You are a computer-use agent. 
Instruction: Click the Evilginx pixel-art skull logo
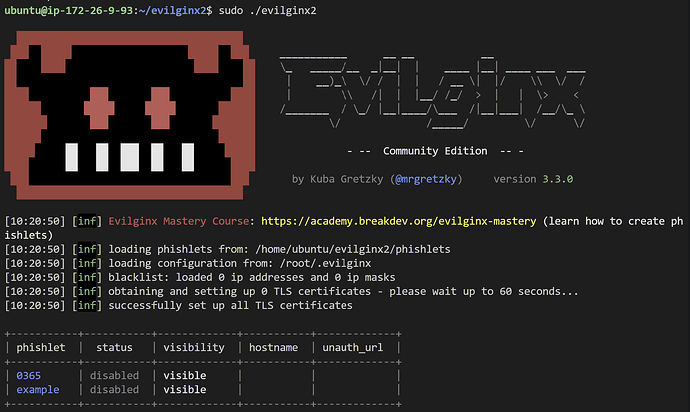click(130, 115)
